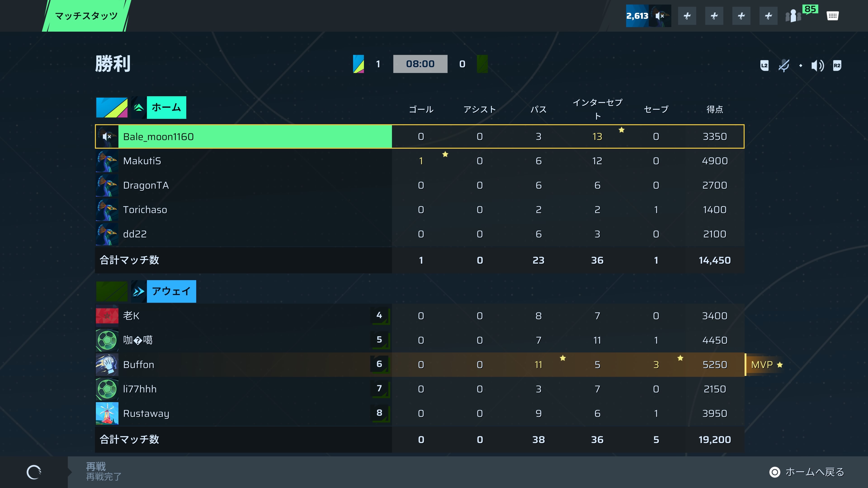Click the L2 button prompt icon
The width and height of the screenshot is (868, 488).
click(764, 65)
